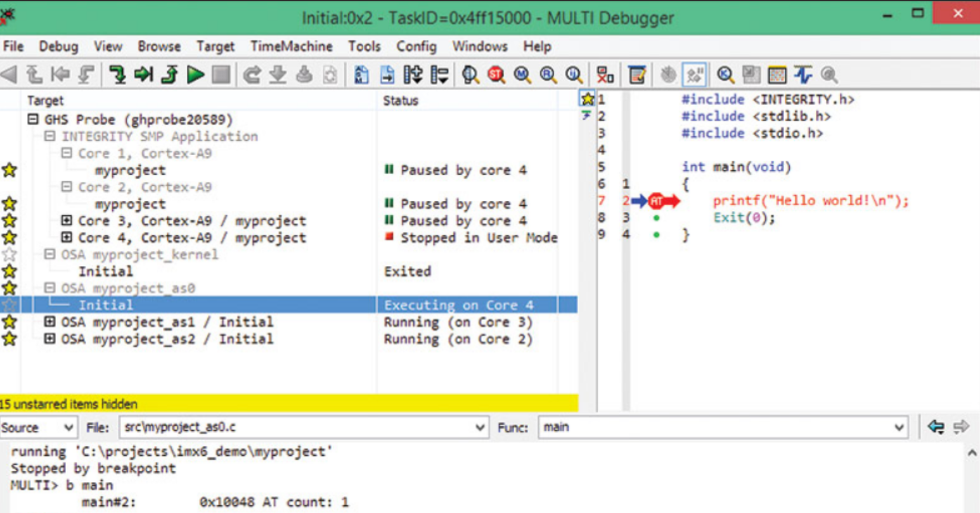Toggle the star for Core 4, Cortex-A9 row
Viewport: 980px width, 513px height.
tap(10, 237)
